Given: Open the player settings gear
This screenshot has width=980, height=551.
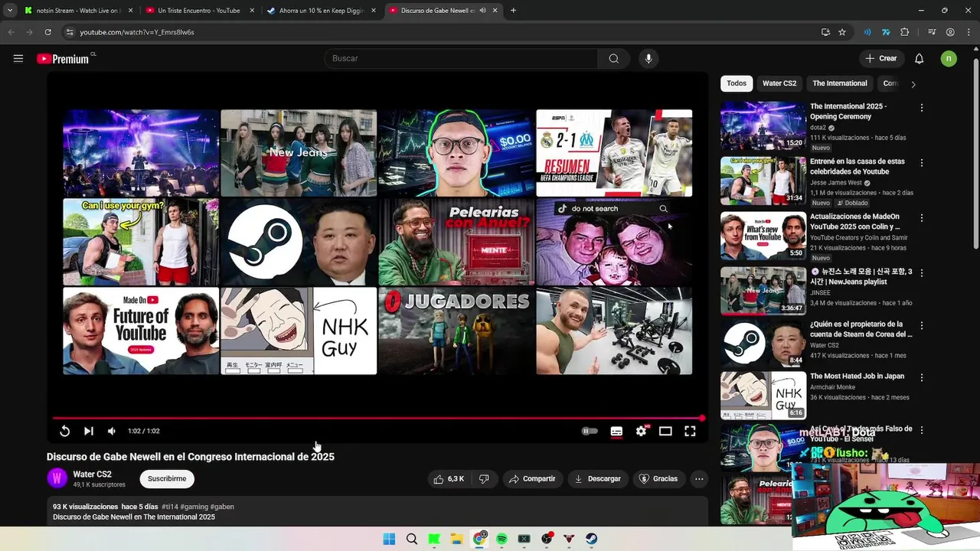Looking at the screenshot, I should [x=641, y=431].
